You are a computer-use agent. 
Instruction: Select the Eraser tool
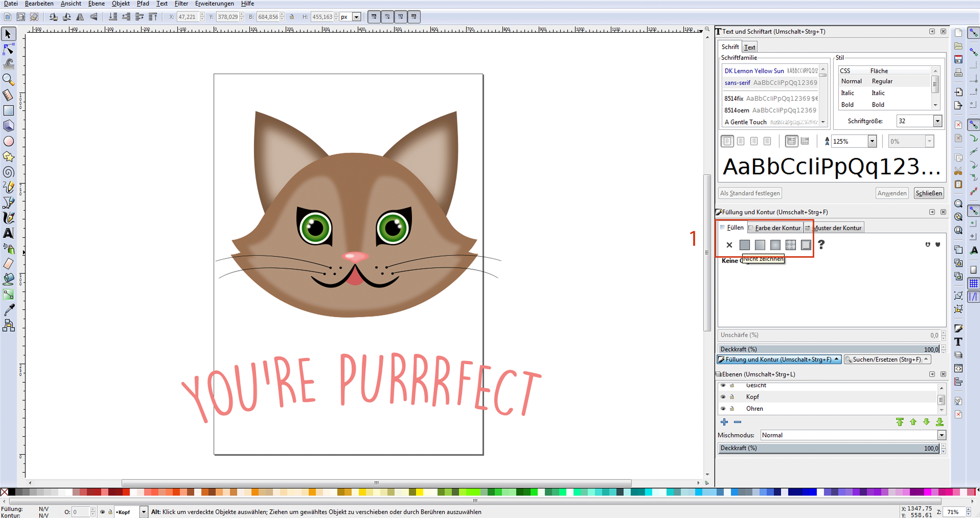pos(8,264)
